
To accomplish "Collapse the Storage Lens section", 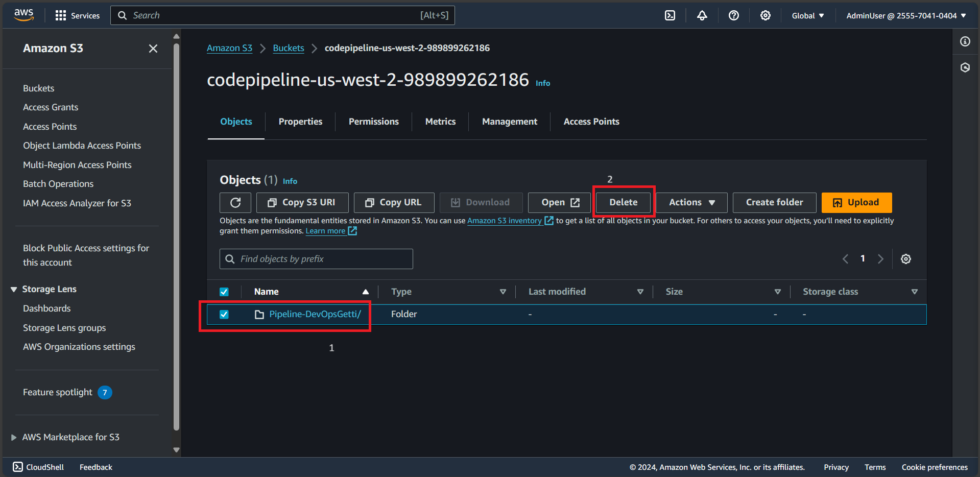I will [x=14, y=290].
